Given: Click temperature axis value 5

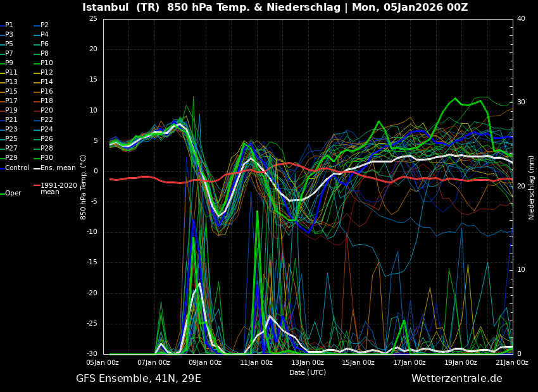Looking at the screenshot, I should tap(96, 141).
